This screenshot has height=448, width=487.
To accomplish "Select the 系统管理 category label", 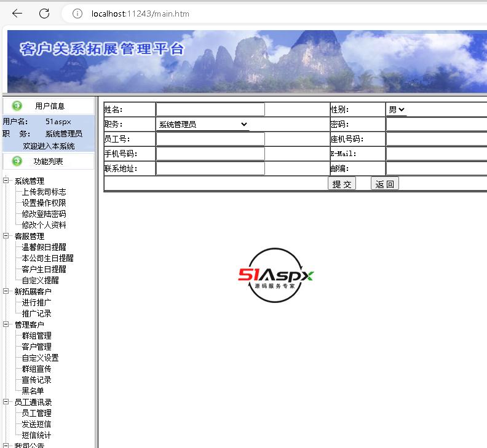I will 29,181.
